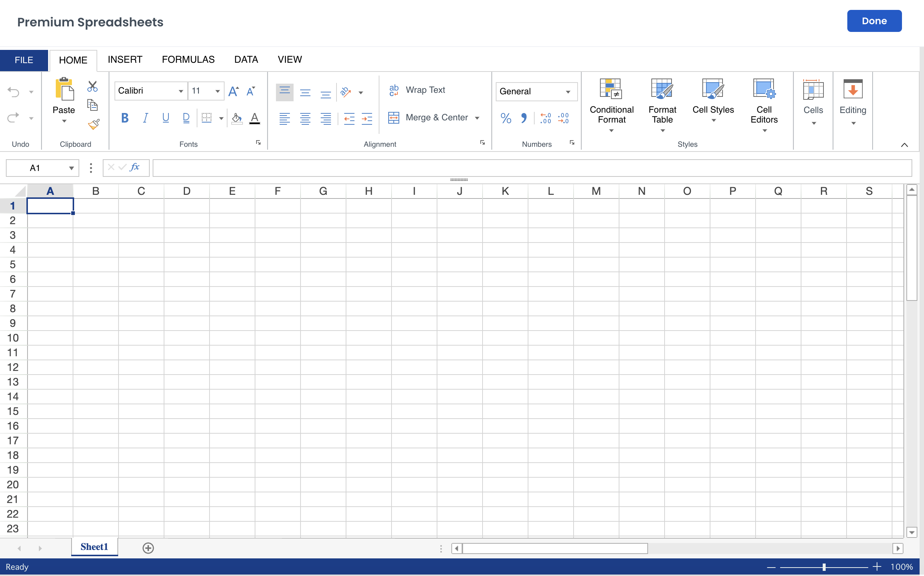924x576 pixels.
Task: Expand the Merge & Center dropdown arrow
Action: click(x=477, y=118)
